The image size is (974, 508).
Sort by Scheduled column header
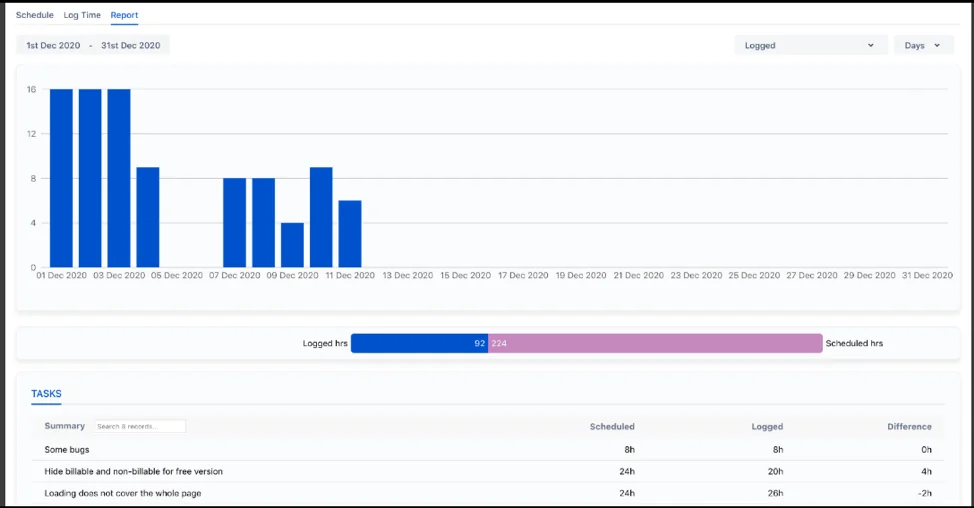[x=612, y=427]
